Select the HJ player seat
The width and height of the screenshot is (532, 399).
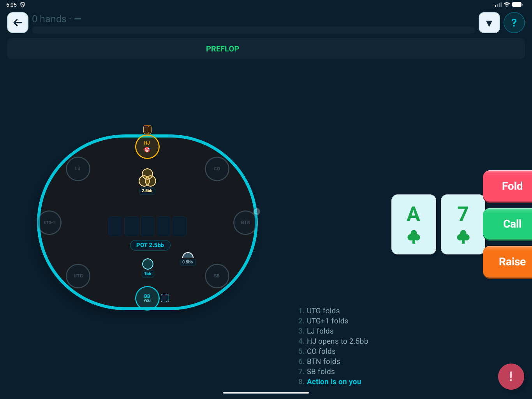click(147, 147)
